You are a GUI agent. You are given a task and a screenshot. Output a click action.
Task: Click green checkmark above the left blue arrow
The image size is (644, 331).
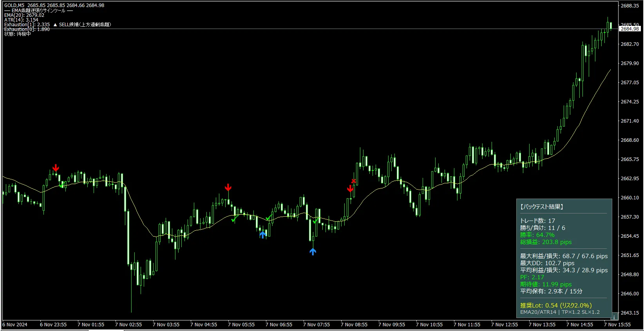(268, 217)
